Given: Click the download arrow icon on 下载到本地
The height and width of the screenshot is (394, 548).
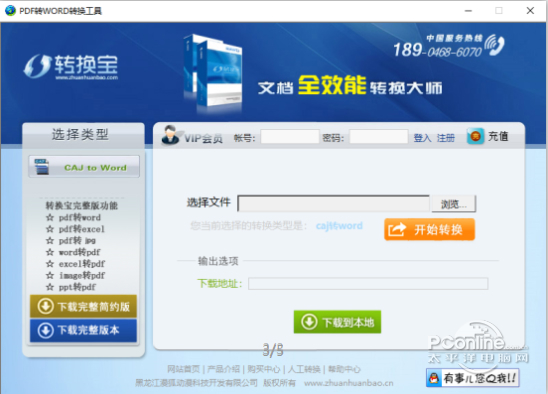Looking at the screenshot, I should click(309, 322).
